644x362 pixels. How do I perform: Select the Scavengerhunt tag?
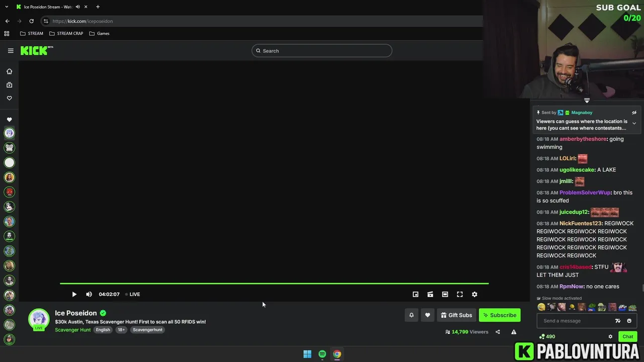(x=147, y=330)
